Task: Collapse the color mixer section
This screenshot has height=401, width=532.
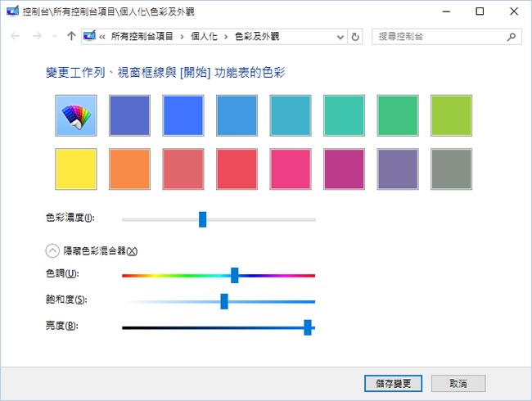Action: click(52, 251)
